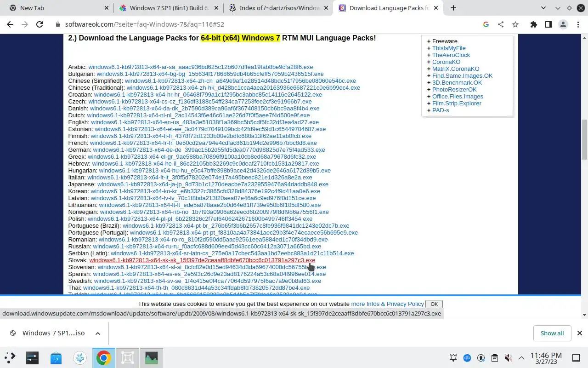This screenshot has width=588, height=368.
Task: Open the Portuguese (Brazil) pt-br link
Action: click(x=236, y=226)
